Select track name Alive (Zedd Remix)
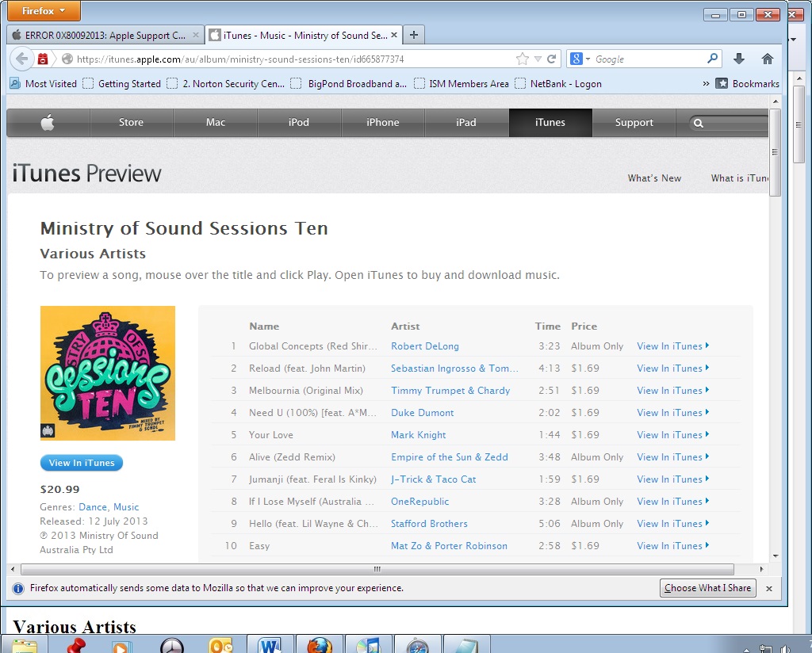Screen dimensions: 812x653 (x=292, y=457)
